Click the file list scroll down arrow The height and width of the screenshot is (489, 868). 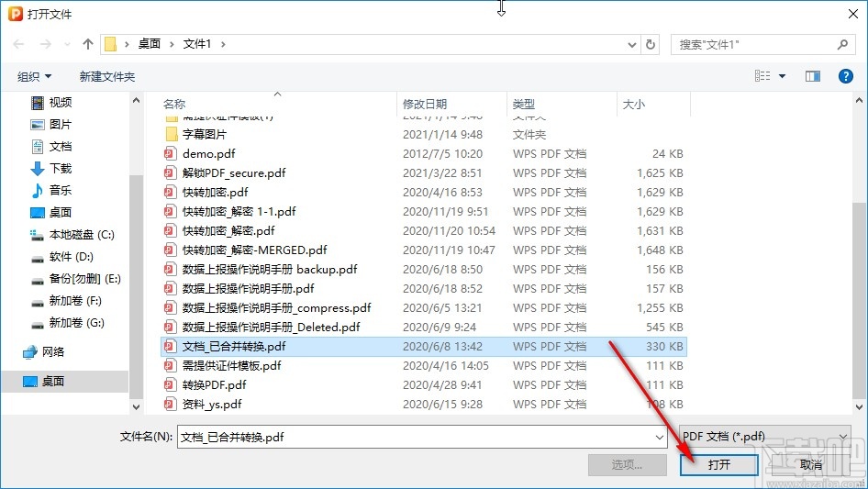pos(859,407)
